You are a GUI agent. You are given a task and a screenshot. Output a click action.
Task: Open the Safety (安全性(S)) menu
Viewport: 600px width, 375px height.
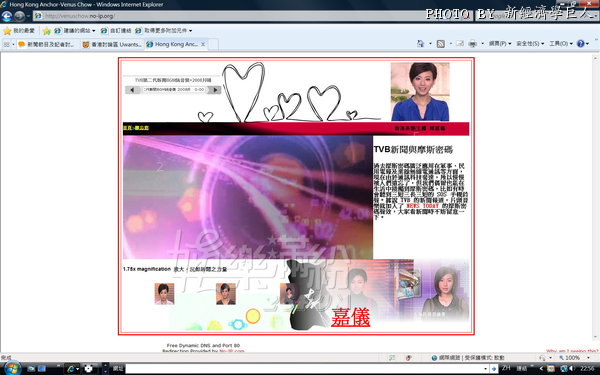click(x=530, y=44)
